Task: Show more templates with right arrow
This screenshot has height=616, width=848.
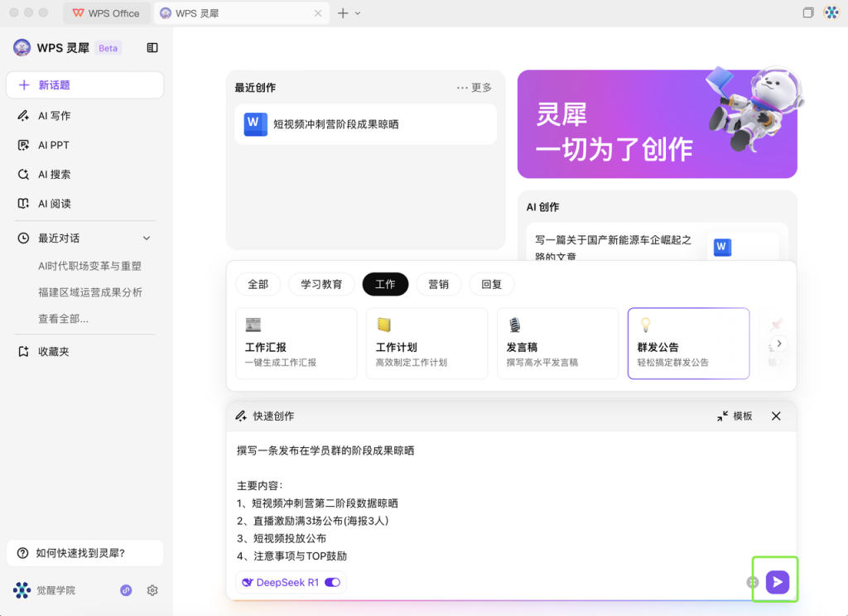Action: pos(778,344)
